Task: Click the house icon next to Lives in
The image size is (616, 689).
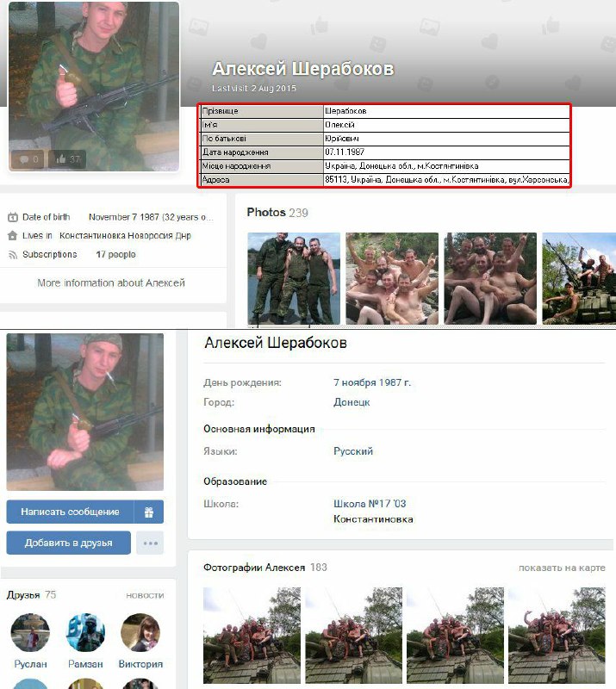Action: 12,235
